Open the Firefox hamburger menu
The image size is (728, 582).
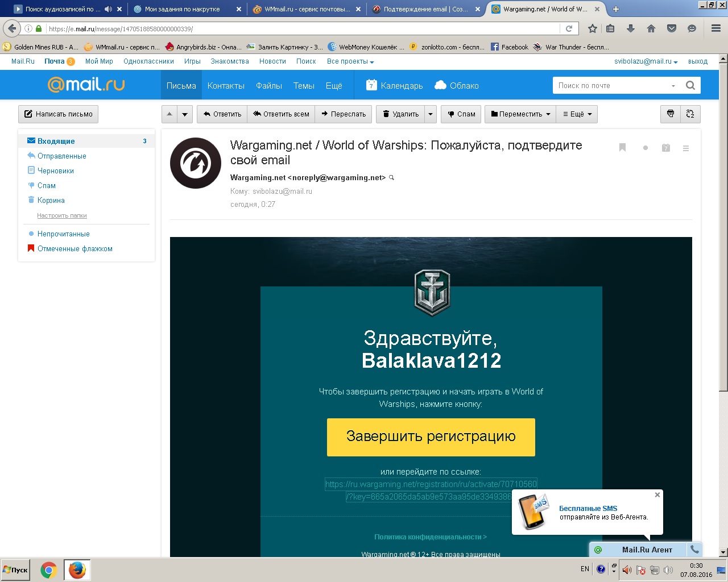click(716, 28)
